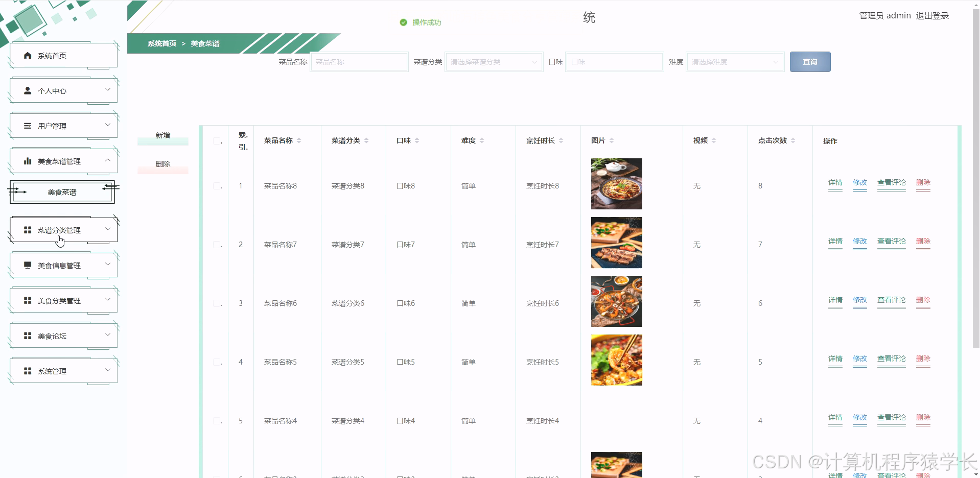
Task: Click the dish photo thumbnail for 菜品名称7
Action: coord(616,243)
